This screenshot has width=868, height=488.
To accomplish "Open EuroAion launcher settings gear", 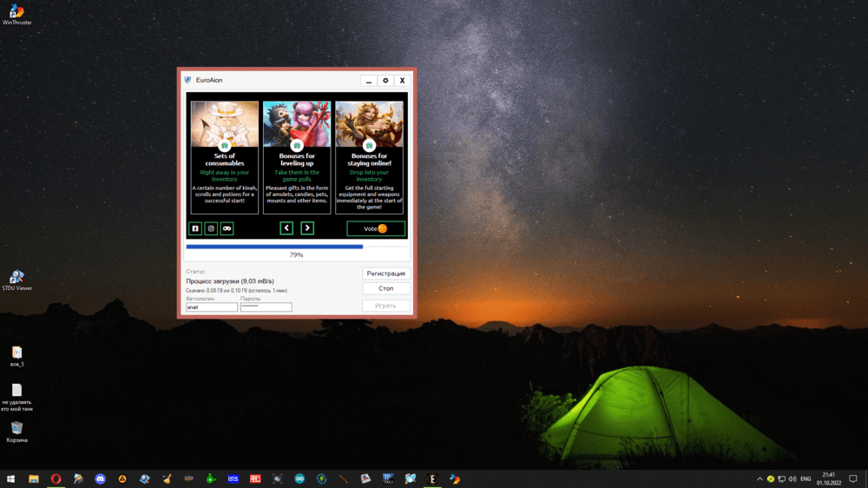I will click(x=385, y=81).
